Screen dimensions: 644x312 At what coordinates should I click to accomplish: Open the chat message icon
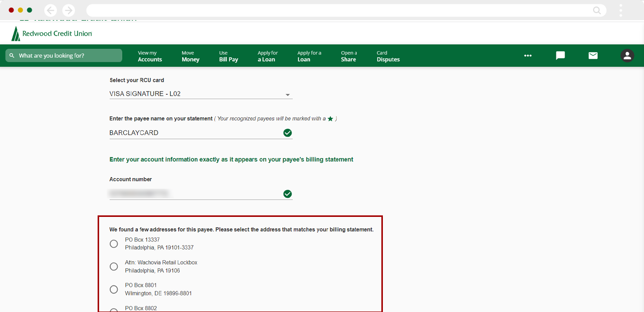pos(560,56)
